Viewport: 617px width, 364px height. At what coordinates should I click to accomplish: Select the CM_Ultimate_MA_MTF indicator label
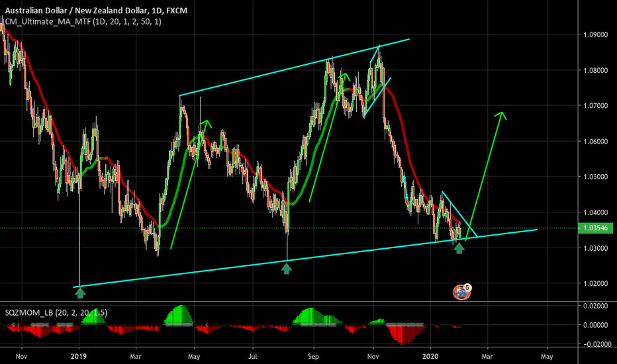[83, 22]
